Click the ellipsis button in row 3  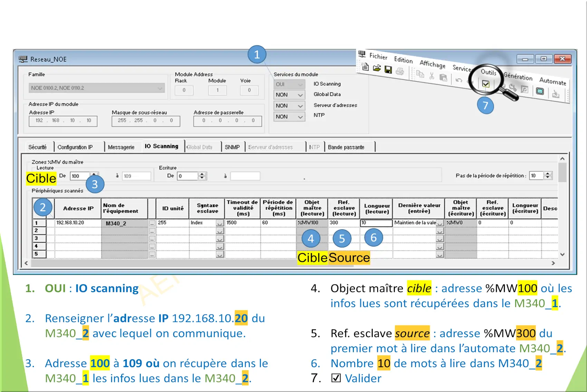(x=152, y=239)
